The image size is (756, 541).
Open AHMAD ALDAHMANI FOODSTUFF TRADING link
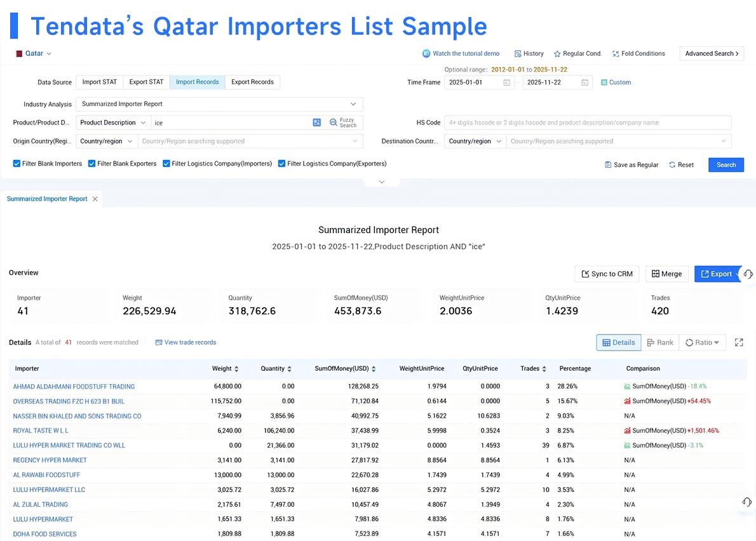pos(74,386)
